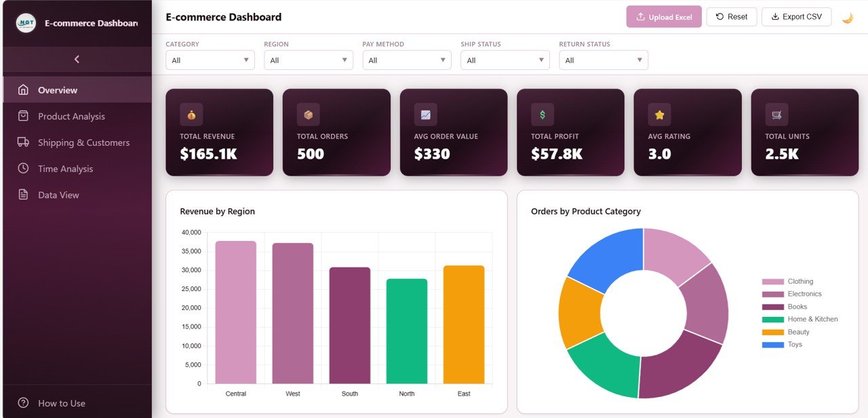
Task: Switch to Product Analysis section
Action: point(71,116)
